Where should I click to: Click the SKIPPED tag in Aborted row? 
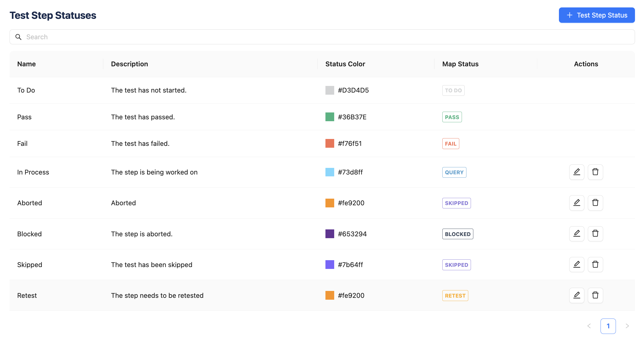coord(456,203)
